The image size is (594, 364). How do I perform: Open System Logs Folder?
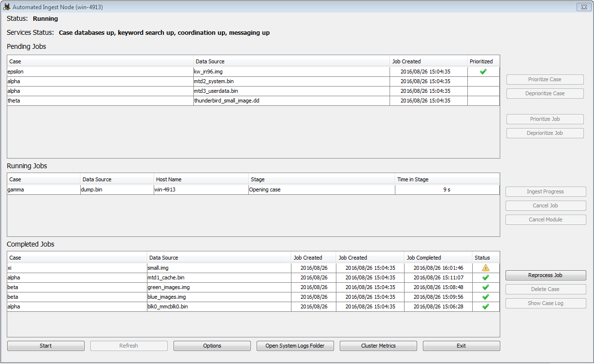pos(295,346)
